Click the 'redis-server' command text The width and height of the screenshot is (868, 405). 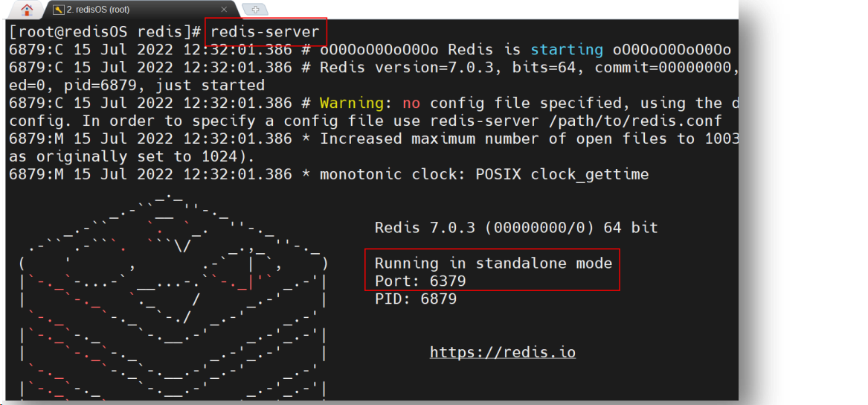coord(266,32)
